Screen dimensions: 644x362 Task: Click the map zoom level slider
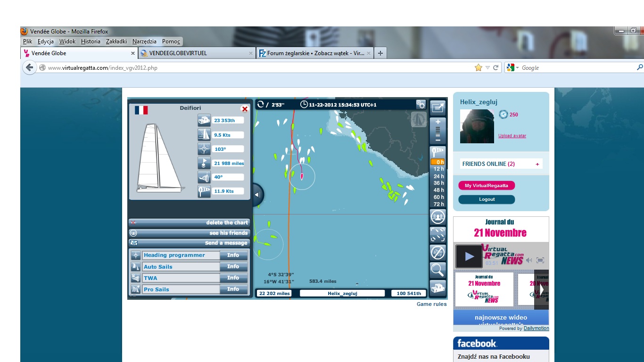pos(438,131)
